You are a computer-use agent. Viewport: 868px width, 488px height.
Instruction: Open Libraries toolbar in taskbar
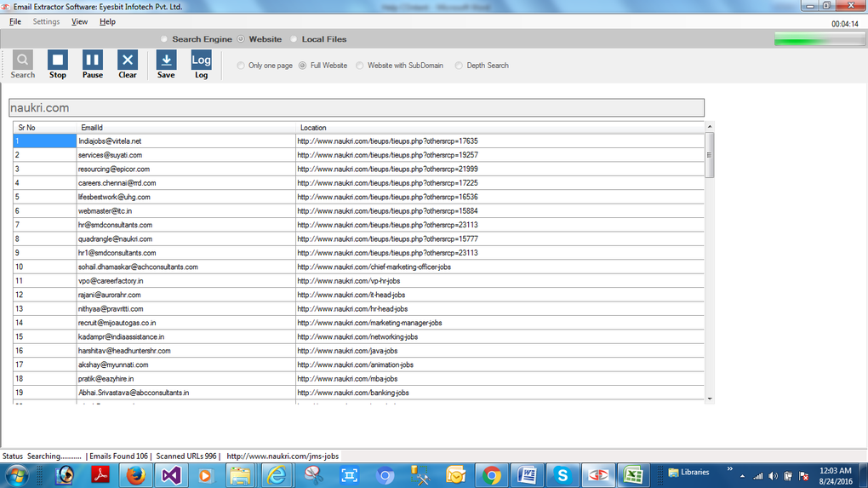[689, 473]
